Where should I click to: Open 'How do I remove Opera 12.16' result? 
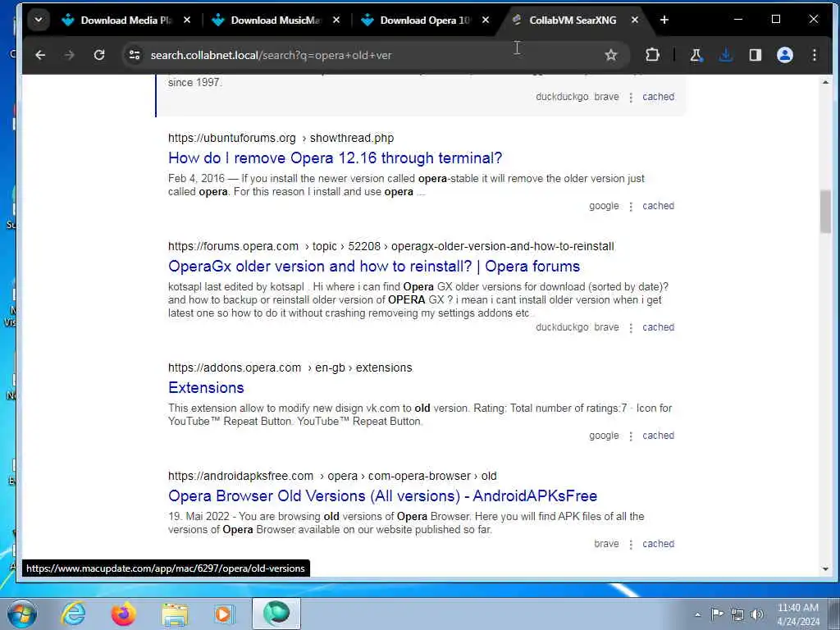tap(335, 158)
